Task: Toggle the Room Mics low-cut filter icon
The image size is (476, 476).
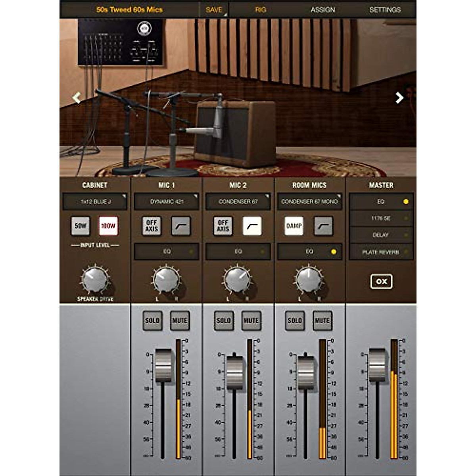Action: [x=324, y=226]
